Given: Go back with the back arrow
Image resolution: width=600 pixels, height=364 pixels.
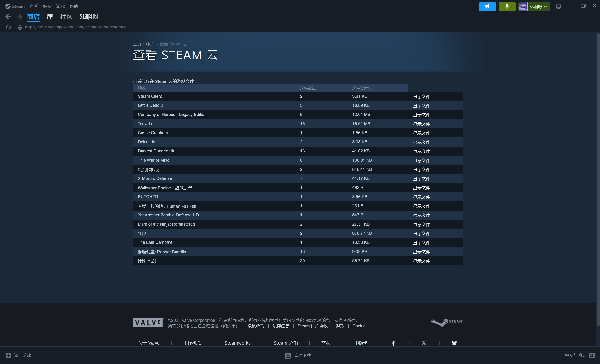Looking at the screenshot, I should coord(8,17).
